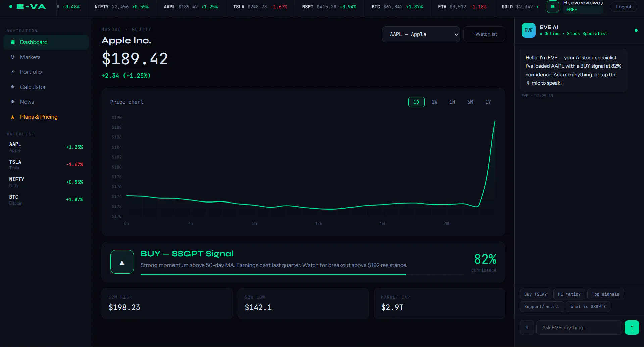Screen dimensions: 644x347
Task: Click EVE's greeting message bubble
Action: click(573, 70)
